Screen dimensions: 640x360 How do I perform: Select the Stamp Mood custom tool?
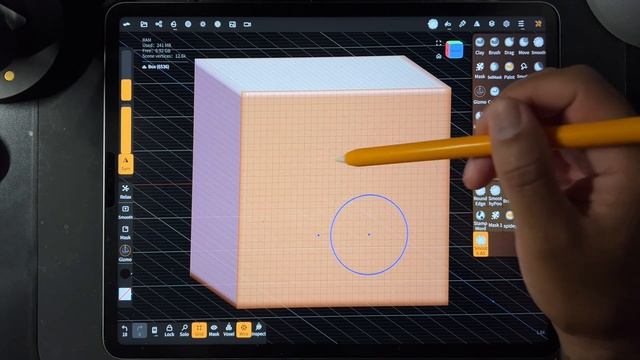point(480,220)
